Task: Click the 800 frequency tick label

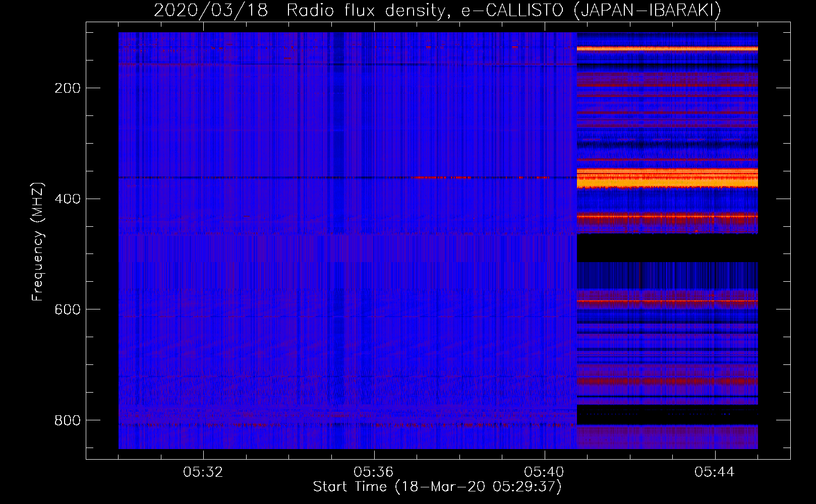Action: [68, 420]
